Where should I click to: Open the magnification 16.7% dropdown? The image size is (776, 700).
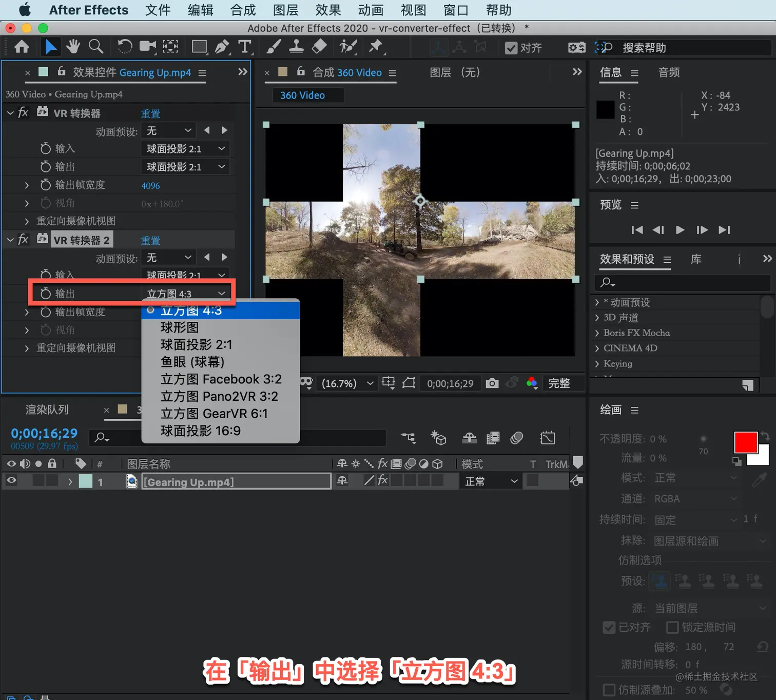click(347, 383)
